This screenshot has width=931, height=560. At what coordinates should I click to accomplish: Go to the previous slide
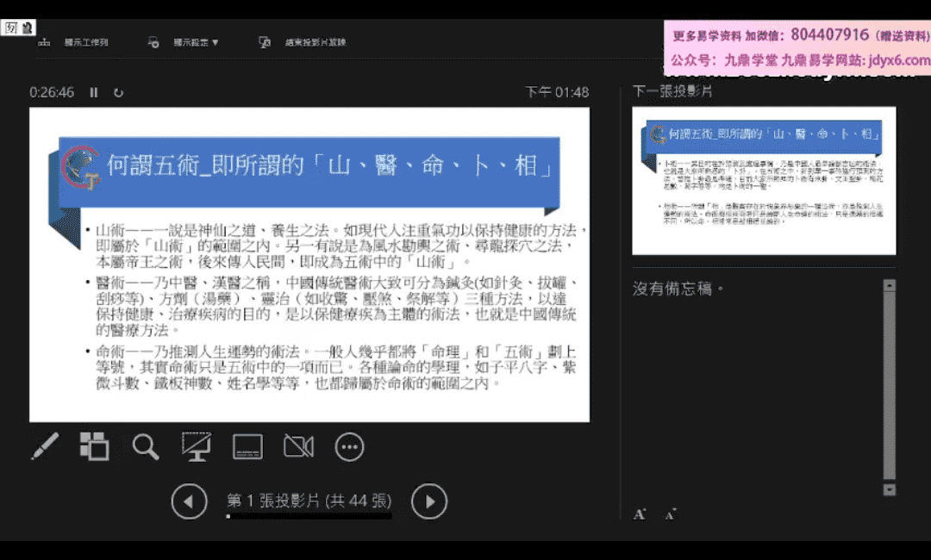189,501
